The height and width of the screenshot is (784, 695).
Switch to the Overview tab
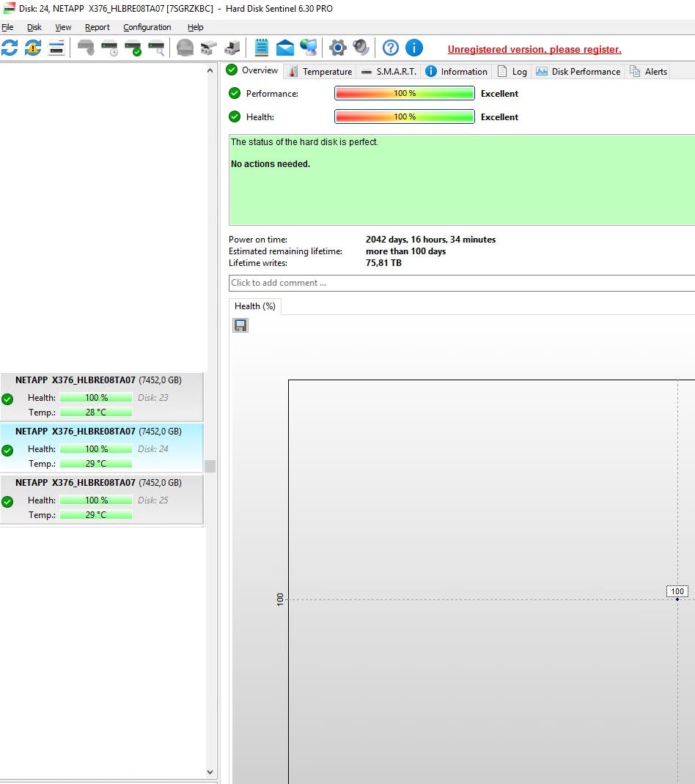(x=253, y=70)
